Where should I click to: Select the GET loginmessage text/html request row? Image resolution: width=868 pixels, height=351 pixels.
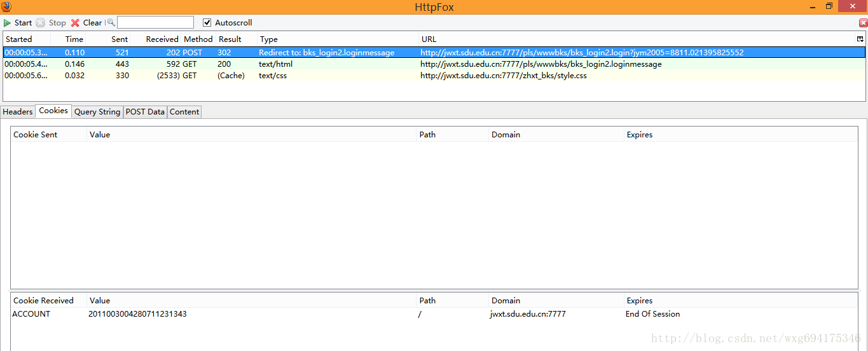[x=434, y=64]
